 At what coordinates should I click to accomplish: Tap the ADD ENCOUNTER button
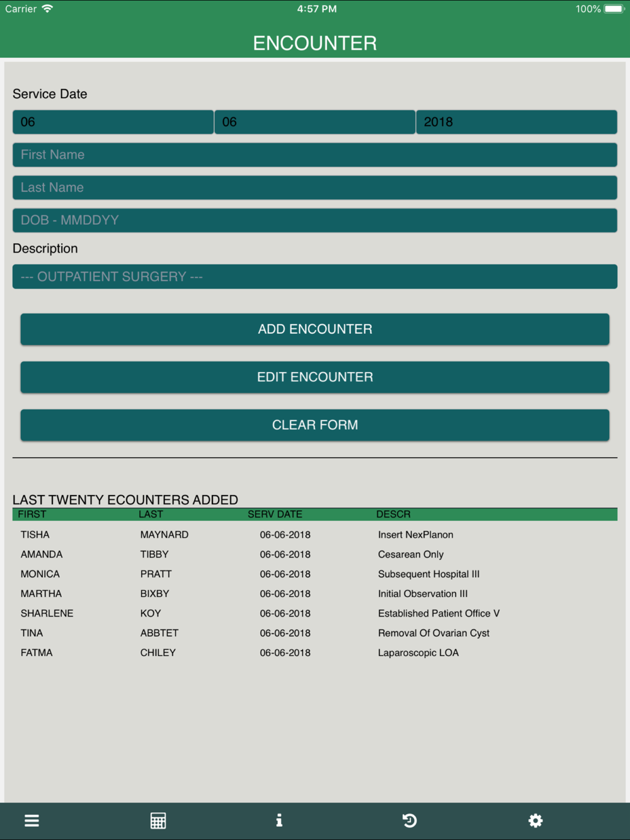click(x=315, y=329)
